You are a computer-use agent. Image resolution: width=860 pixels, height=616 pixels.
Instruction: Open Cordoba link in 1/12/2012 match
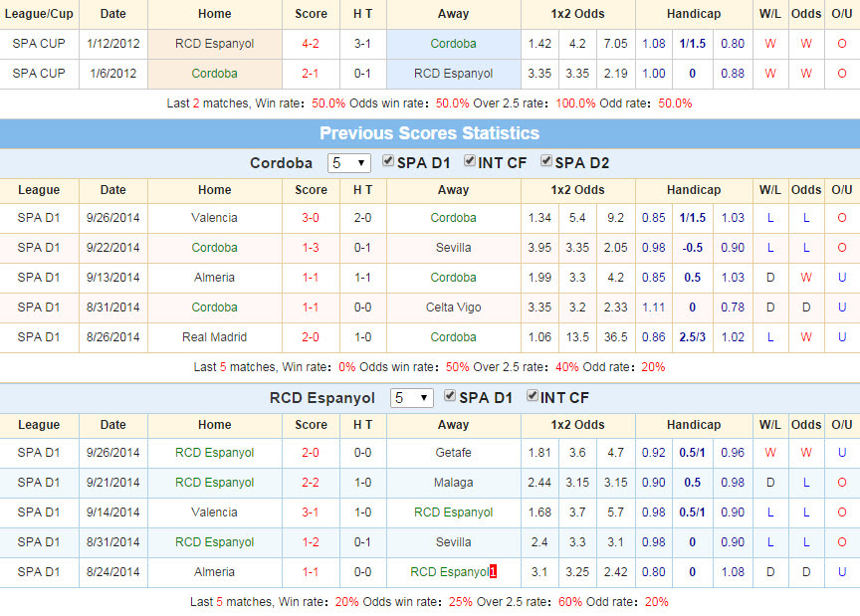[453, 44]
